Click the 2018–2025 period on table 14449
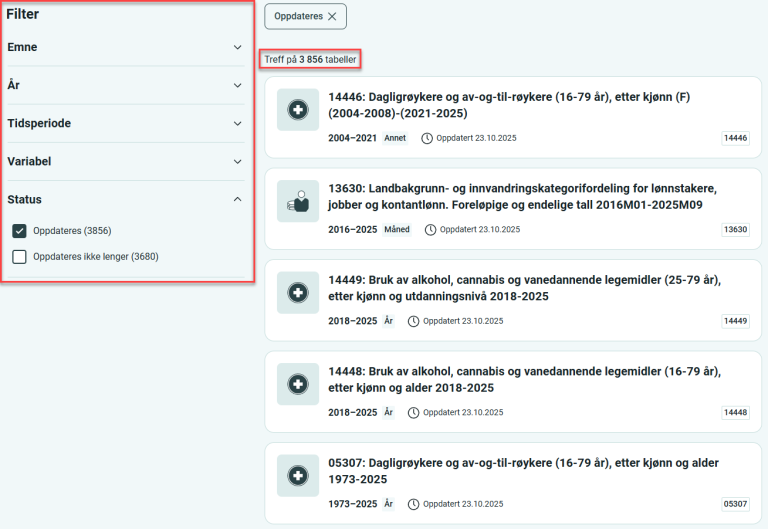Viewport: 768px width, 529px height. [x=352, y=321]
